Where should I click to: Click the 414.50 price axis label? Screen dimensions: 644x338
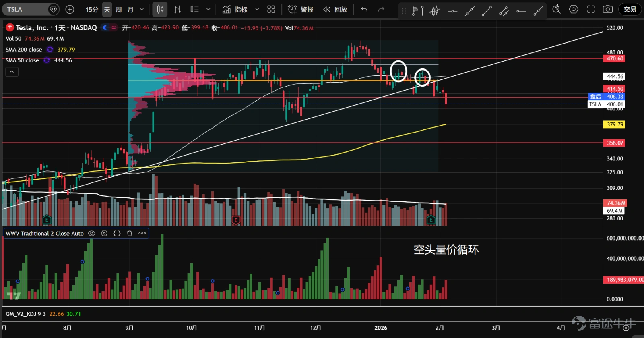(615, 89)
